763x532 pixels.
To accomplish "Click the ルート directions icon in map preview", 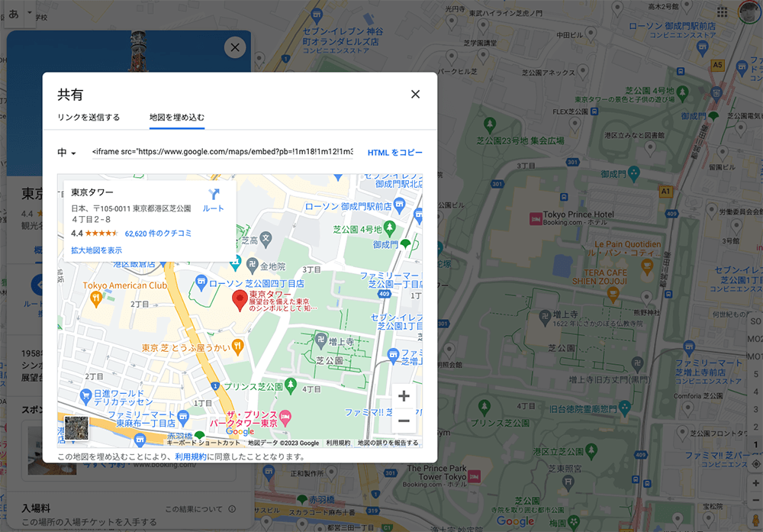I will click(x=213, y=195).
